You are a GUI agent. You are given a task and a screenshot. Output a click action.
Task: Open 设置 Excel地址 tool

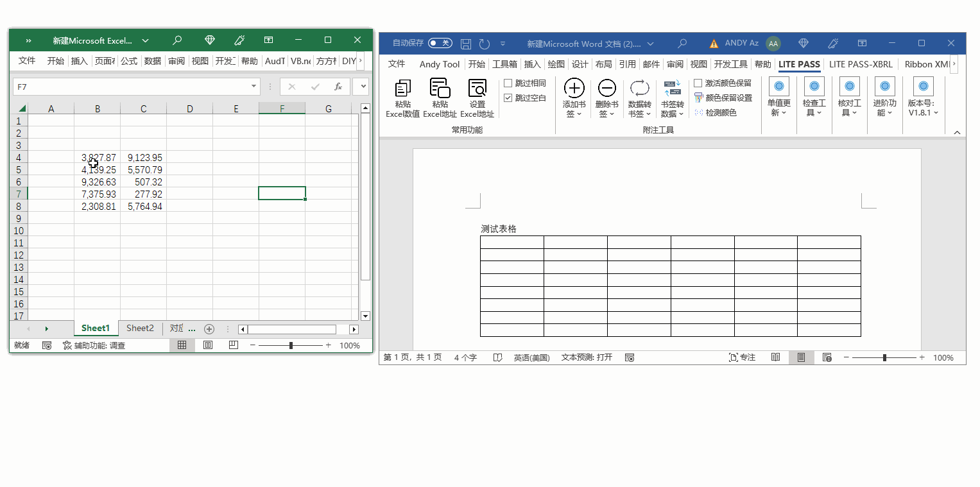click(477, 89)
